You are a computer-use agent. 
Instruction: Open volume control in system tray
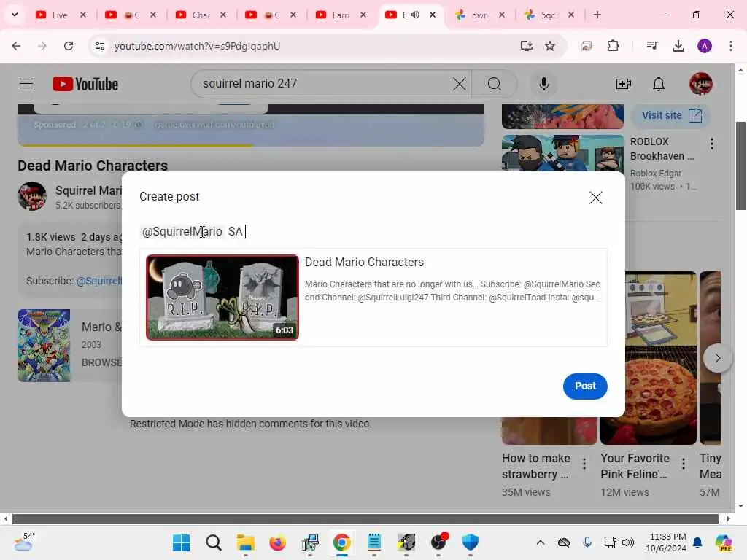(628, 542)
